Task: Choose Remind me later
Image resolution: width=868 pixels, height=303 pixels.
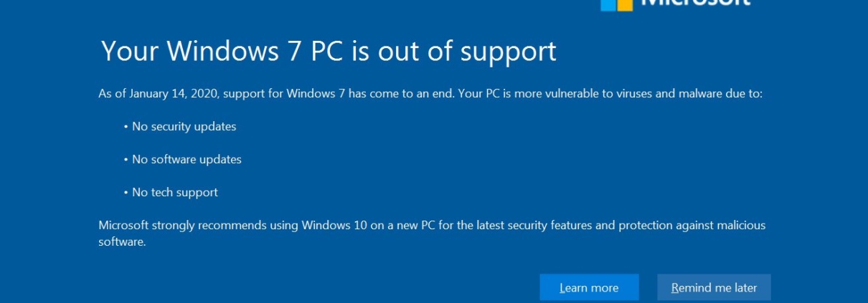Action: tap(714, 287)
